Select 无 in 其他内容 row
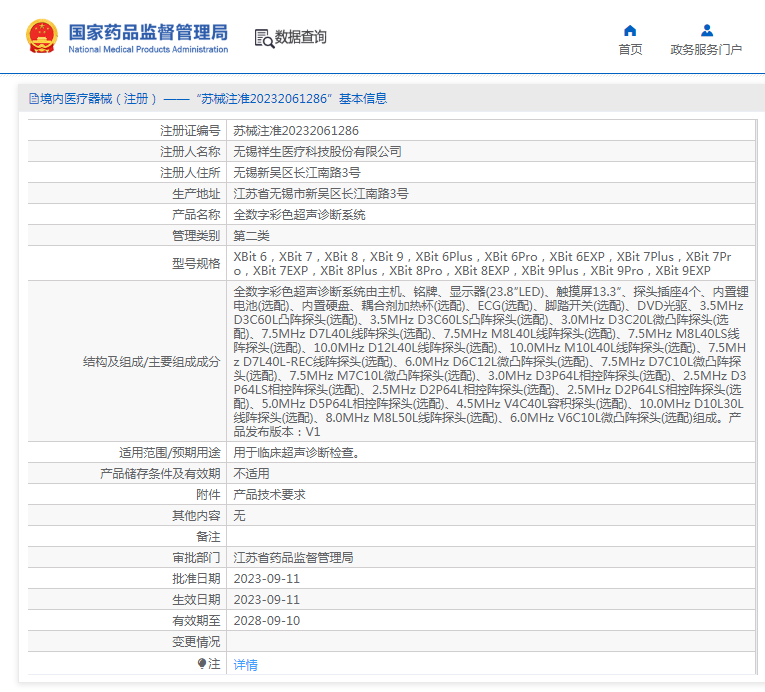Screen dimensions: 765x692 (x=239, y=516)
